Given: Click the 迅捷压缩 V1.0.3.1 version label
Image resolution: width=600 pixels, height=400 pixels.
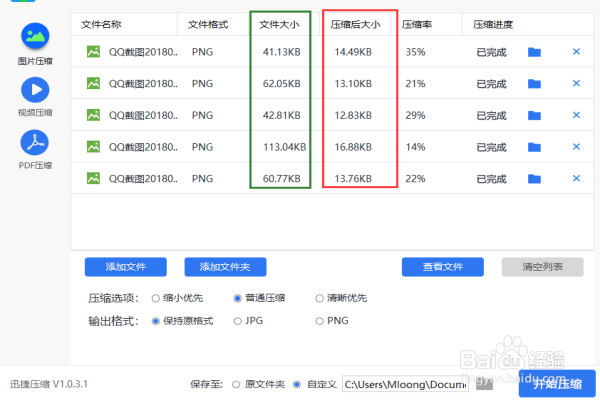Looking at the screenshot, I should pyautogui.click(x=49, y=384).
